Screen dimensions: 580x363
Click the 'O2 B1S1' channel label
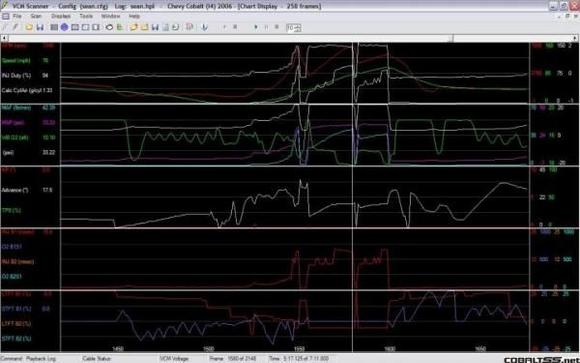[11, 246]
